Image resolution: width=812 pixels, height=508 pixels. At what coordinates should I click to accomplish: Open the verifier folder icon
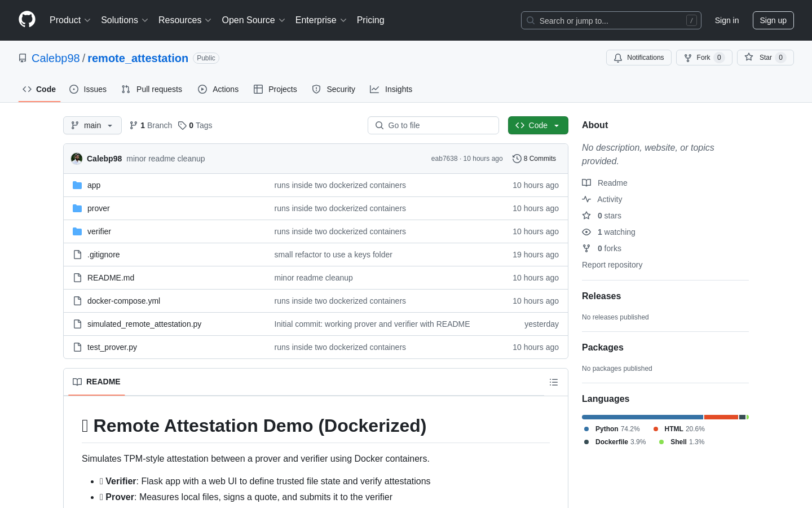pyautogui.click(x=77, y=231)
